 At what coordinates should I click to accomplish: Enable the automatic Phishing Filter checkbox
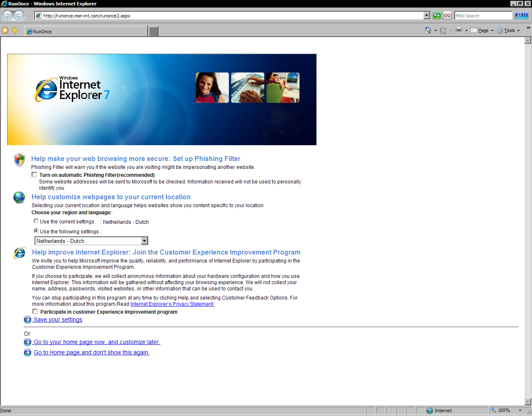pyautogui.click(x=34, y=175)
